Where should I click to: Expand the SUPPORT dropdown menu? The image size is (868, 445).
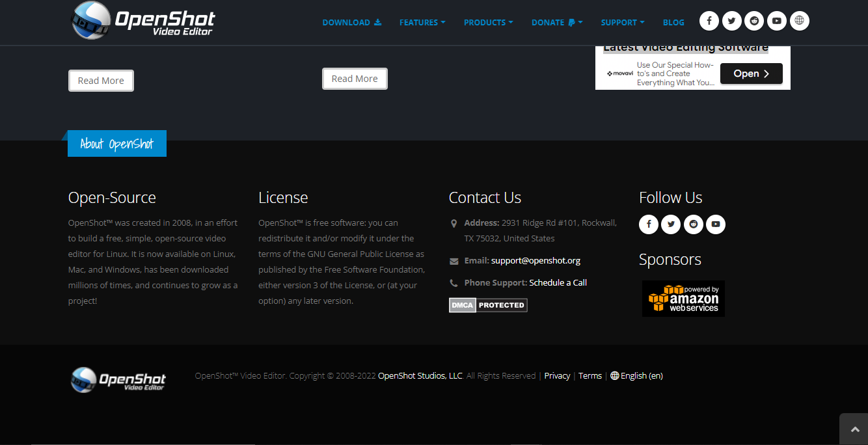[623, 22]
